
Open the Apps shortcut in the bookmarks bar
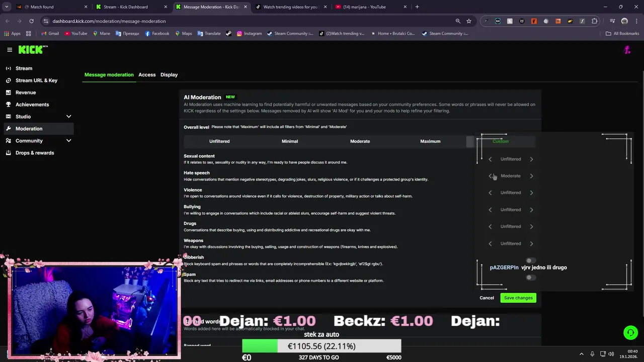[12, 34]
